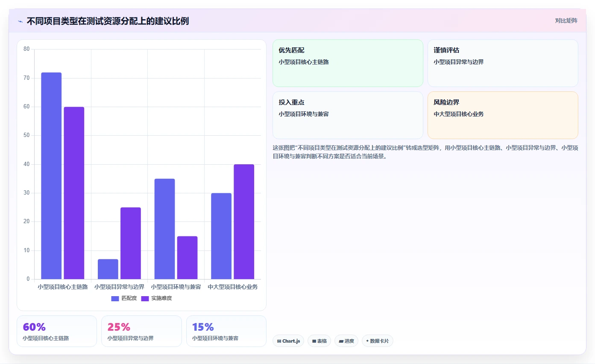Click the caption under the 25% figure
The width and height of the screenshot is (595, 364).
tap(130, 338)
